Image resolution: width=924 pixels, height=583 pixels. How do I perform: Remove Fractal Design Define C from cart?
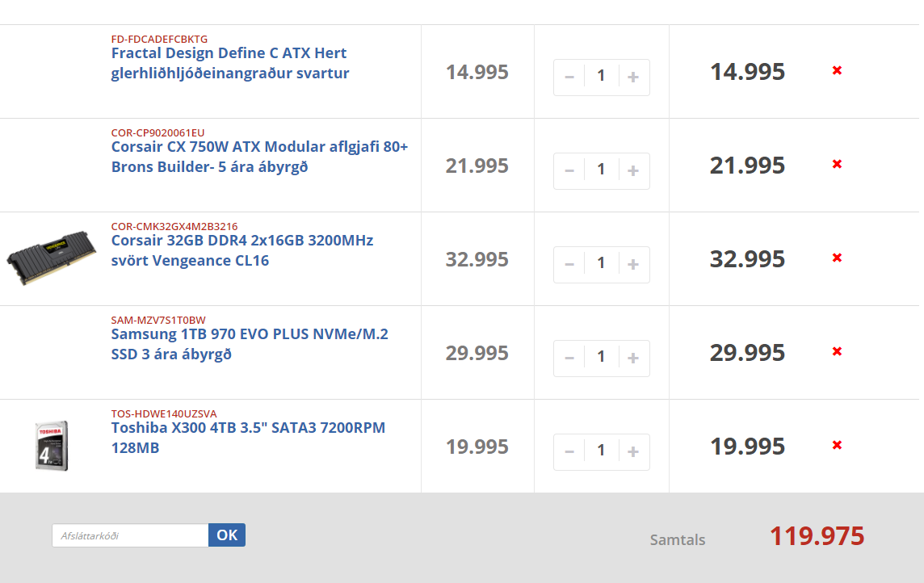coord(837,71)
